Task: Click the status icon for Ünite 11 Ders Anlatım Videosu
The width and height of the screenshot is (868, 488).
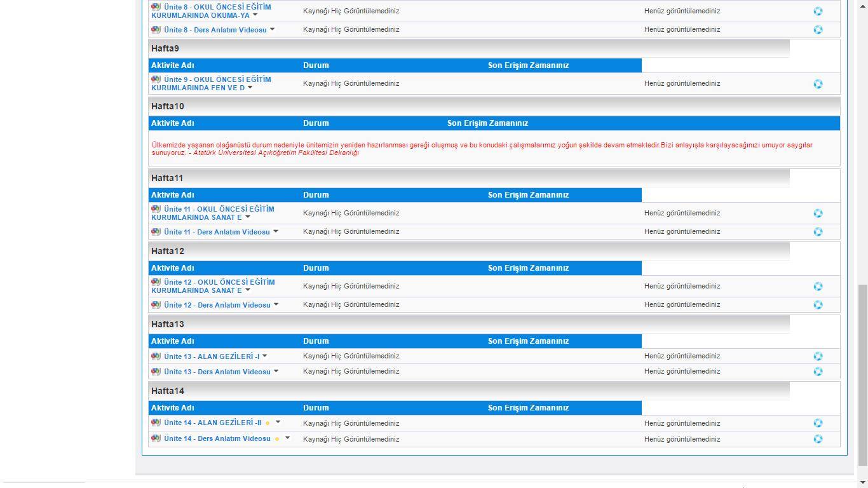Action: point(818,232)
